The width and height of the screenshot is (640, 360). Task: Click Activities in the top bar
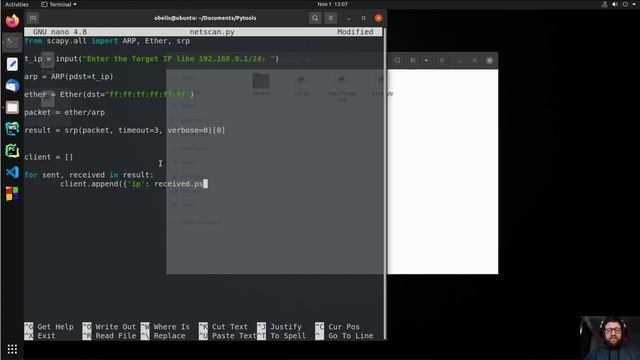coord(17,4)
